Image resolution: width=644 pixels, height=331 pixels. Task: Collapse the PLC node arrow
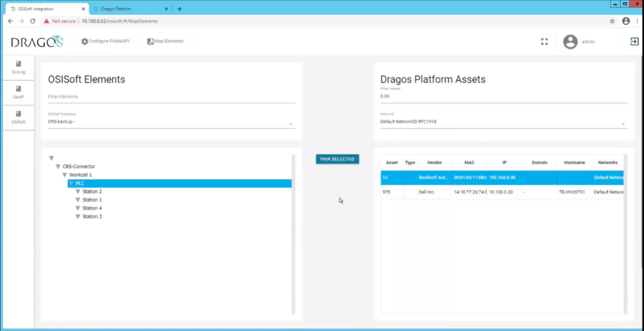(x=71, y=183)
